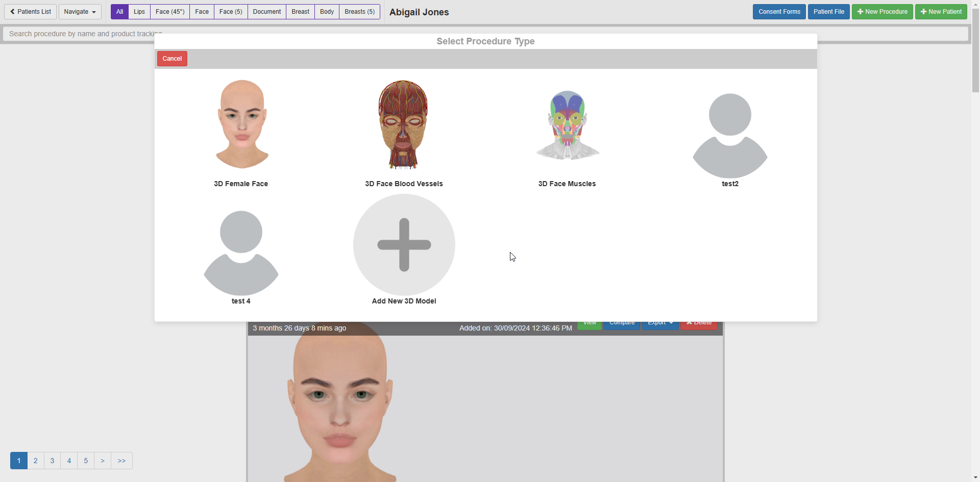This screenshot has height=482, width=980.
Task: Click the Add New 3D Model plus icon
Action: (404, 245)
